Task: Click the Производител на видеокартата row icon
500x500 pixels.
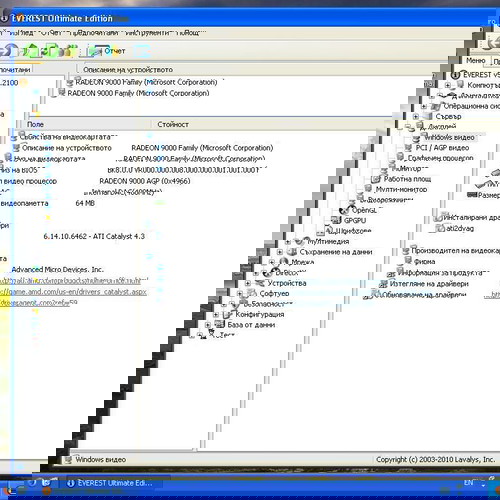Action: 405,250
